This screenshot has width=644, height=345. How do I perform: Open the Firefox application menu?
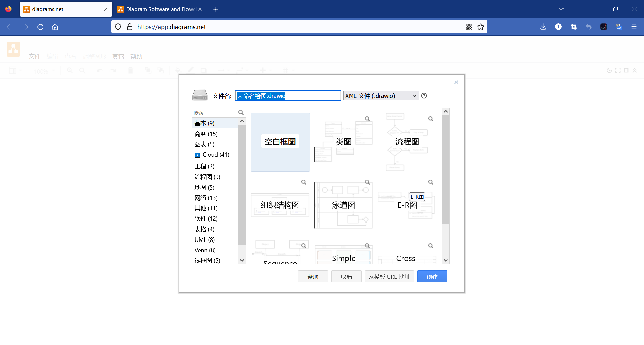point(634,27)
